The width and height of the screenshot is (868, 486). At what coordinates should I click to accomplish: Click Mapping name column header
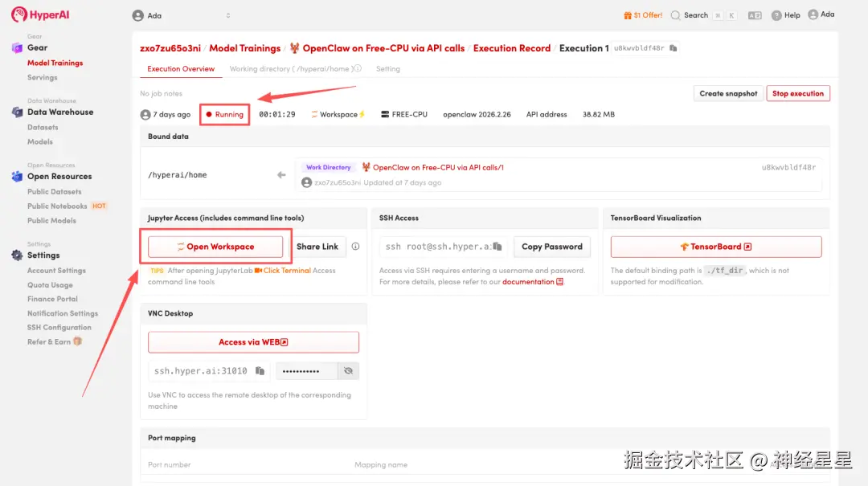point(381,465)
